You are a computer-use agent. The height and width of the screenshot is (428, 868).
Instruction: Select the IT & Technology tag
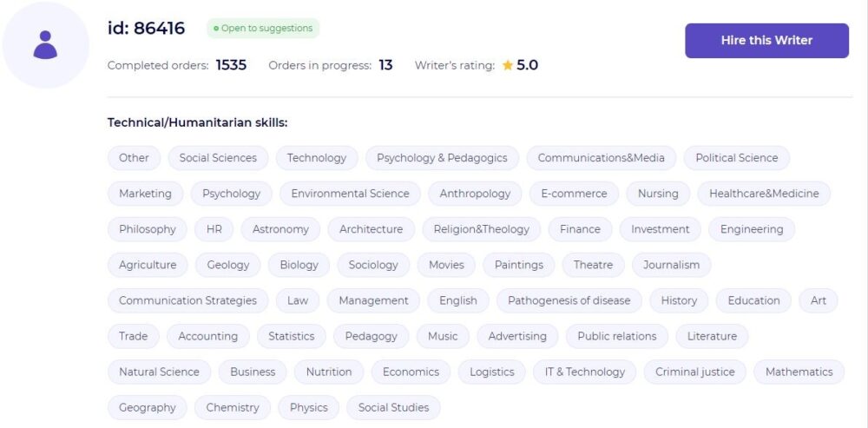pos(584,372)
